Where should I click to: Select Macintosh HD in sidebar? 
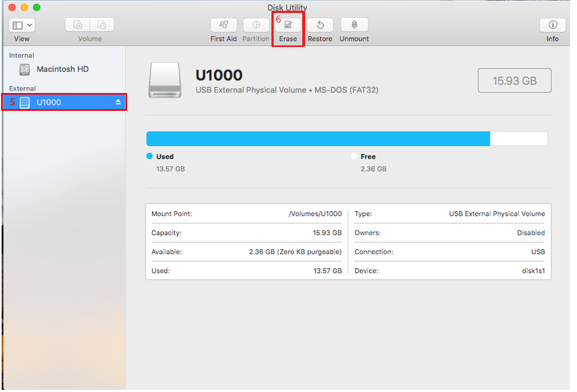(x=62, y=69)
